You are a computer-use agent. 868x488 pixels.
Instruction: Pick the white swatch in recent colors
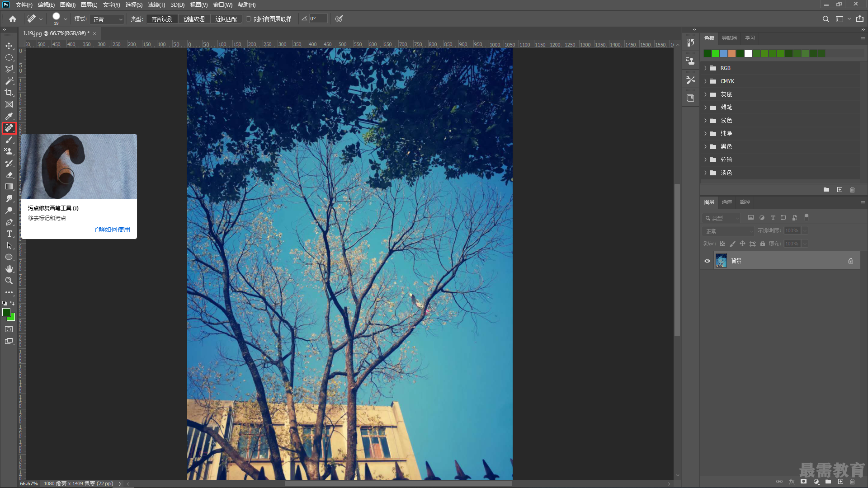point(748,53)
